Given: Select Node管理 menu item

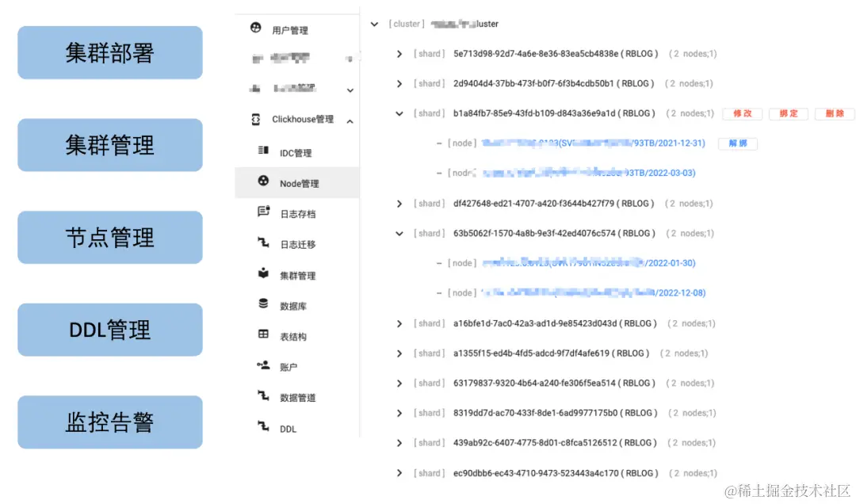Looking at the screenshot, I should click(299, 184).
